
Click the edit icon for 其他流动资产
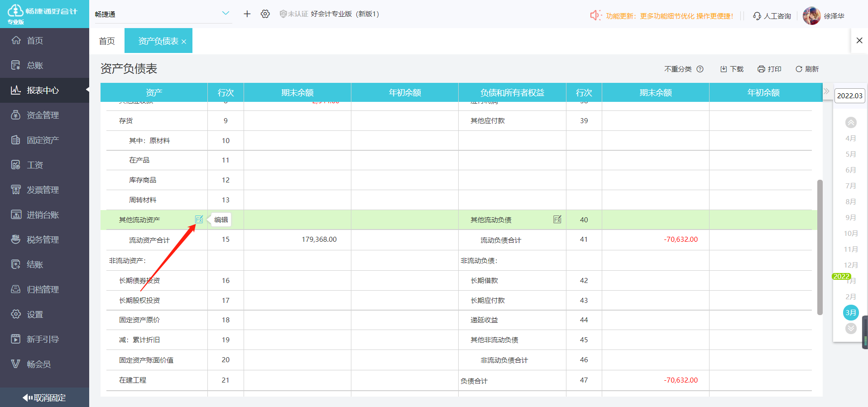[x=199, y=220]
